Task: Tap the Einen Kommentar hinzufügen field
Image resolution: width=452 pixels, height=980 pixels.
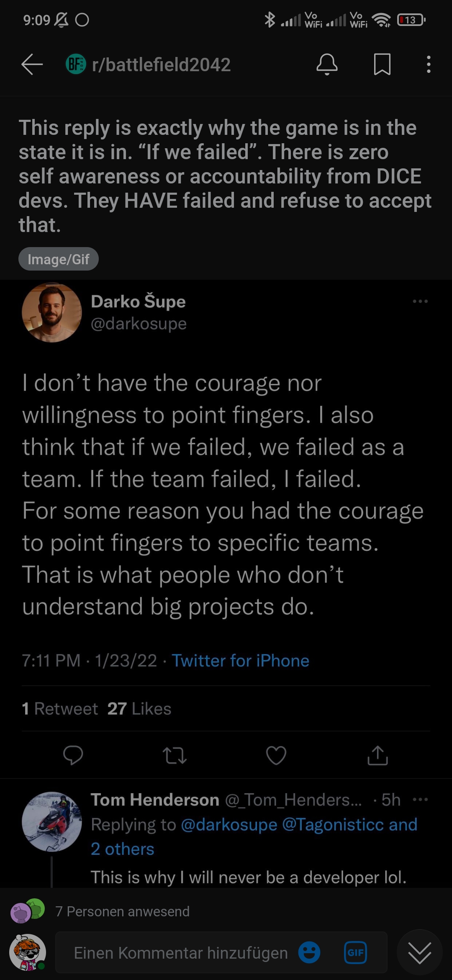Action: point(181,953)
